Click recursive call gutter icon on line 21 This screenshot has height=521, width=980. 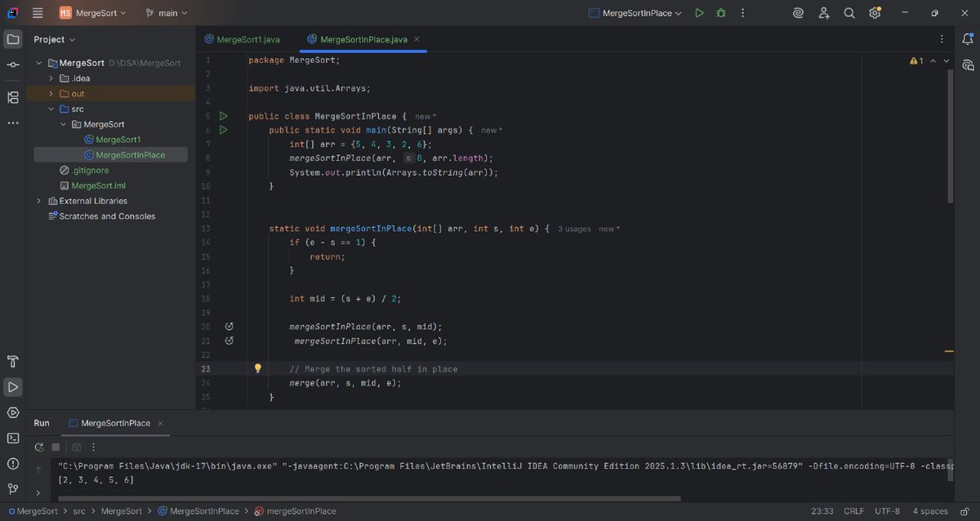click(x=229, y=341)
